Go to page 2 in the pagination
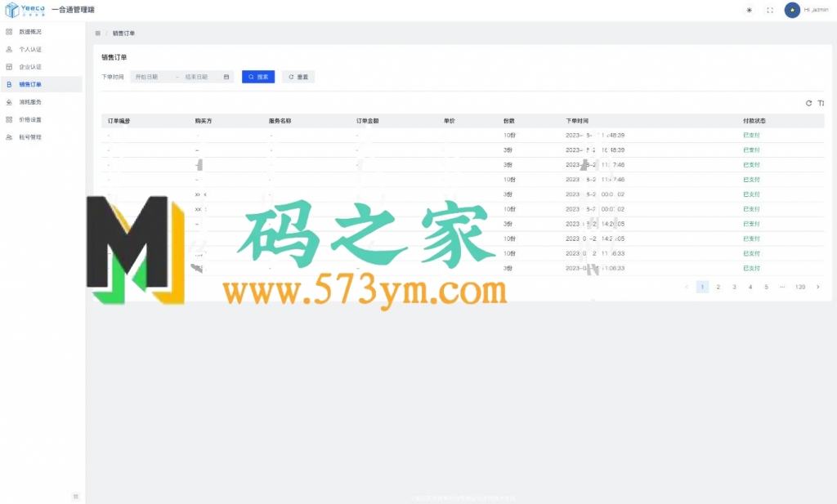 [x=718, y=287]
